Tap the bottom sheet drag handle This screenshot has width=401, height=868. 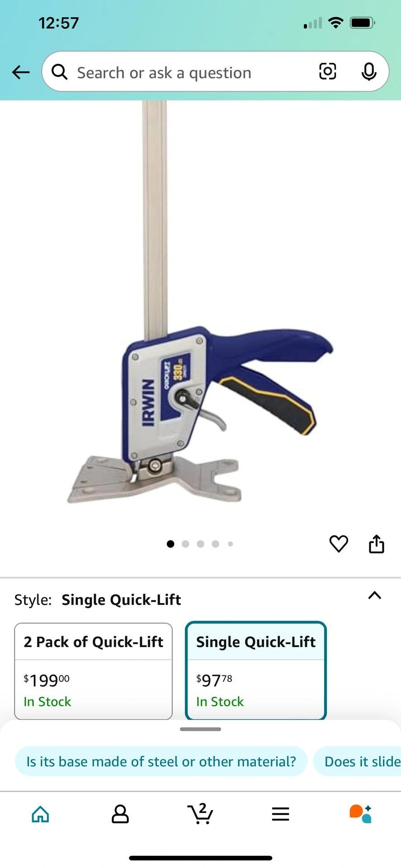click(200, 729)
